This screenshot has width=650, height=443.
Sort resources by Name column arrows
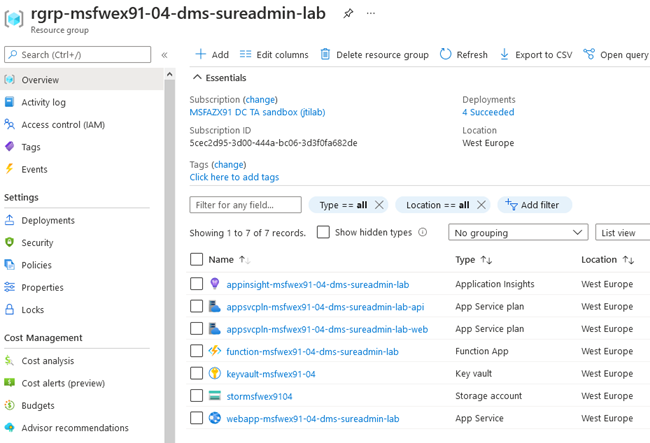tap(245, 260)
